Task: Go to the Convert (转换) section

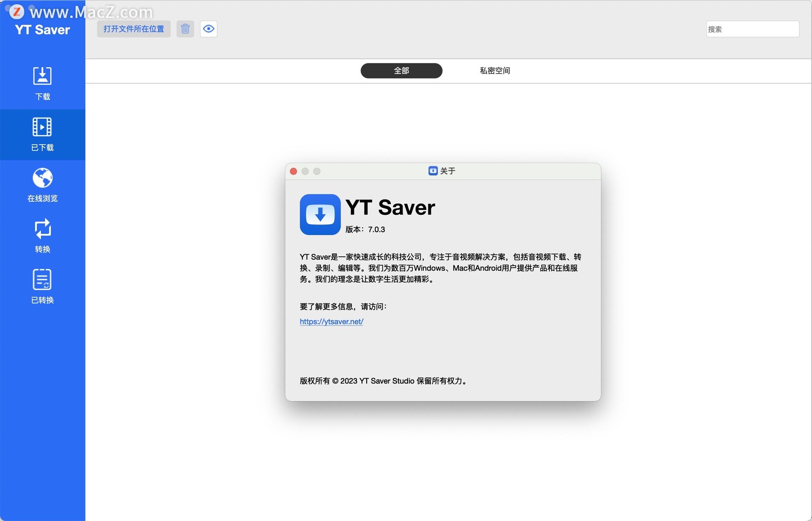Action: point(42,236)
